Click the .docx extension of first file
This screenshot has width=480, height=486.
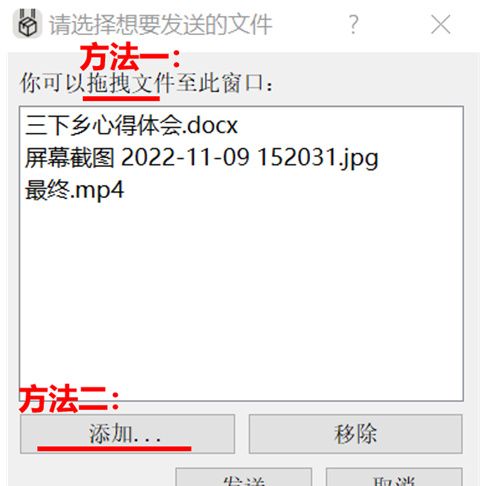pyautogui.click(x=211, y=126)
